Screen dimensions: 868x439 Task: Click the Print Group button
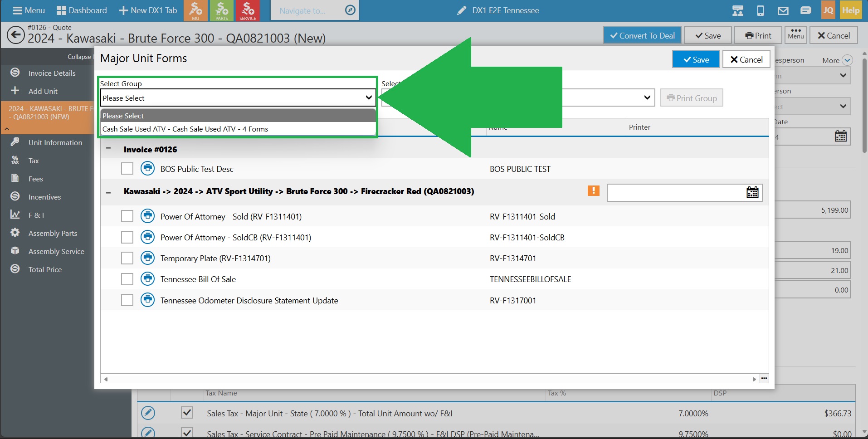point(692,98)
